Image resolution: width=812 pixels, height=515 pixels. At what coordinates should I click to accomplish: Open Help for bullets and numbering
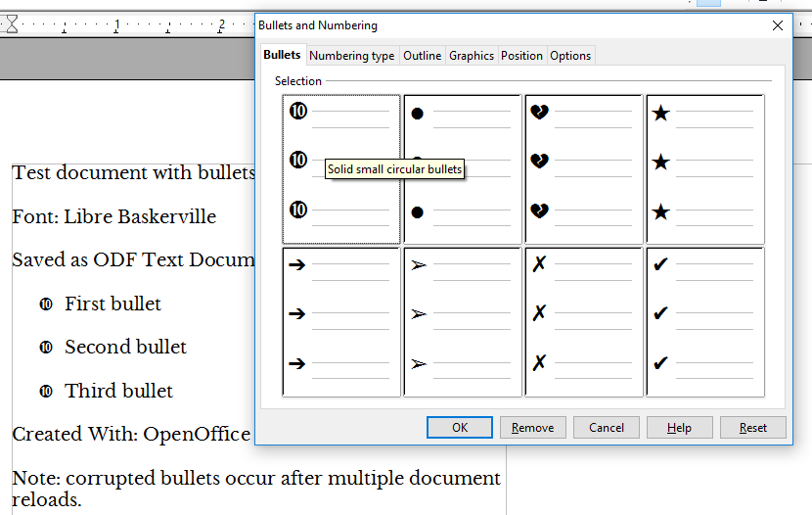pyautogui.click(x=679, y=428)
